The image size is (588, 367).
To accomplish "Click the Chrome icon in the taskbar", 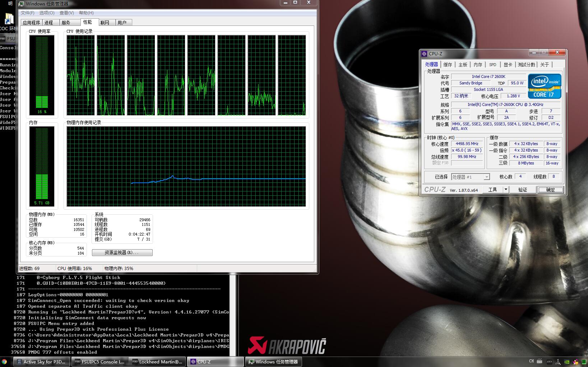I will click(x=4, y=362).
